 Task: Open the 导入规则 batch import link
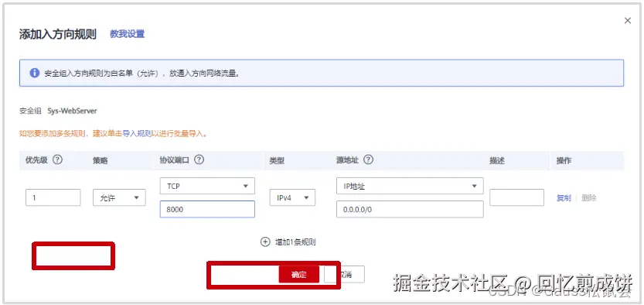[x=137, y=134]
